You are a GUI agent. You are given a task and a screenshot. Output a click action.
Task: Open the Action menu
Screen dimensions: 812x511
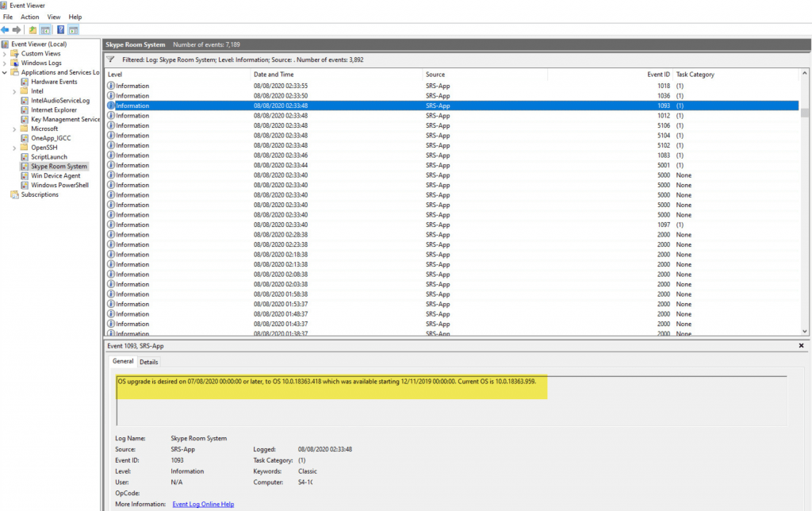coord(30,17)
